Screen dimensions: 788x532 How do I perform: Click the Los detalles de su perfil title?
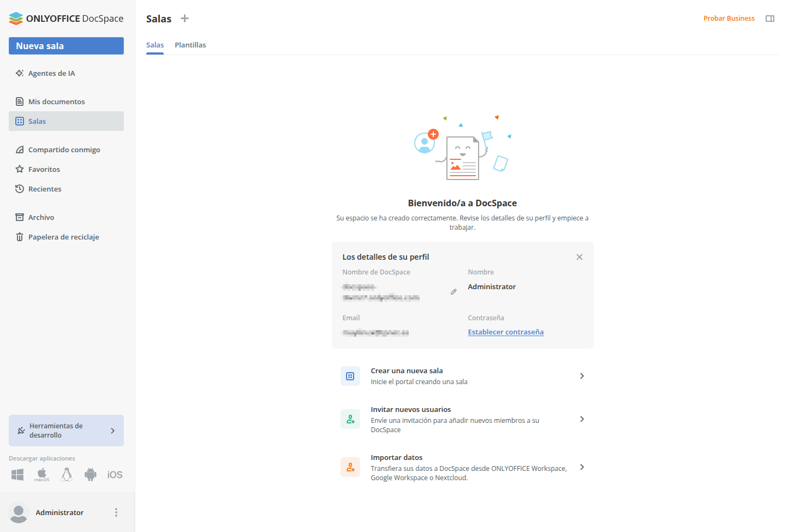tap(386, 257)
